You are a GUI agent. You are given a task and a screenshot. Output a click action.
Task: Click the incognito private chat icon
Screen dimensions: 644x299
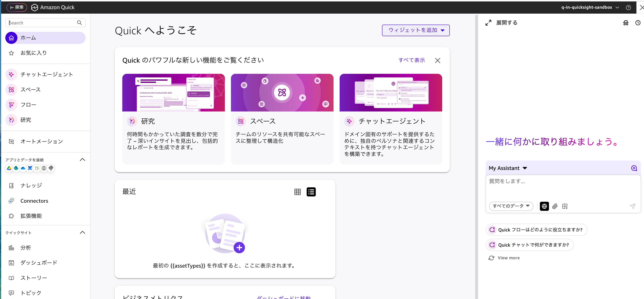tap(625, 23)
